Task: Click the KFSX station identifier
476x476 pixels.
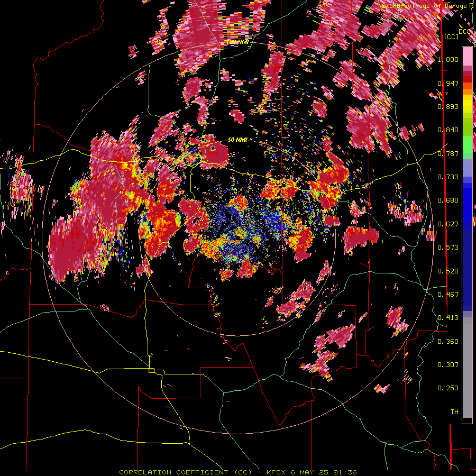Action: [277, 472]
